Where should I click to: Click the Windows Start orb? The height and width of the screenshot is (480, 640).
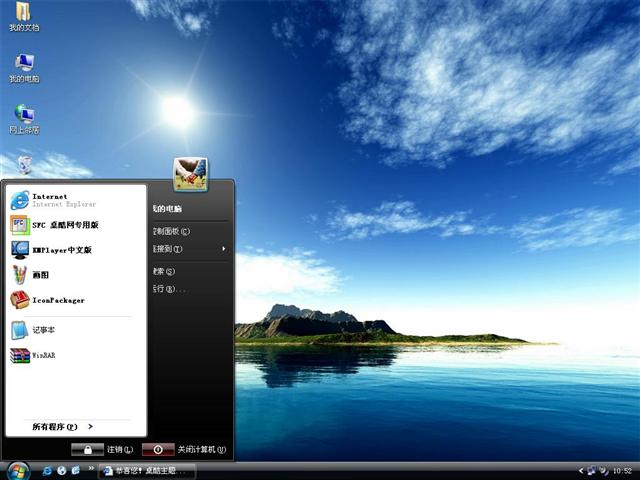coord(17,471)
